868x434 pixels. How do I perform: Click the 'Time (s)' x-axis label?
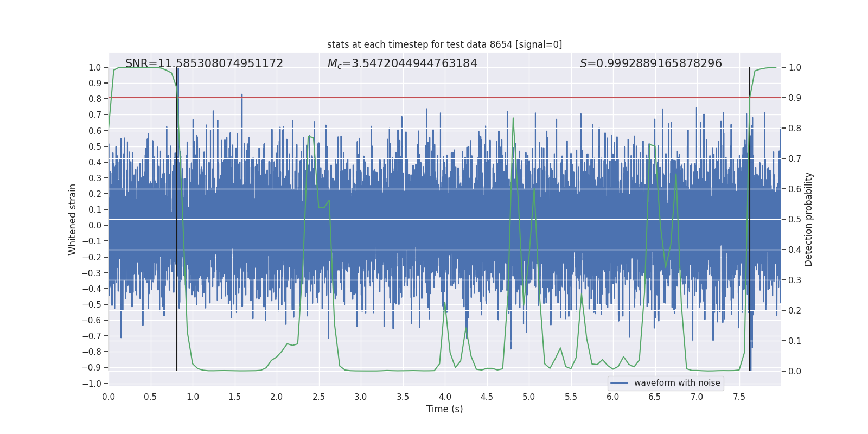(444, 409)
